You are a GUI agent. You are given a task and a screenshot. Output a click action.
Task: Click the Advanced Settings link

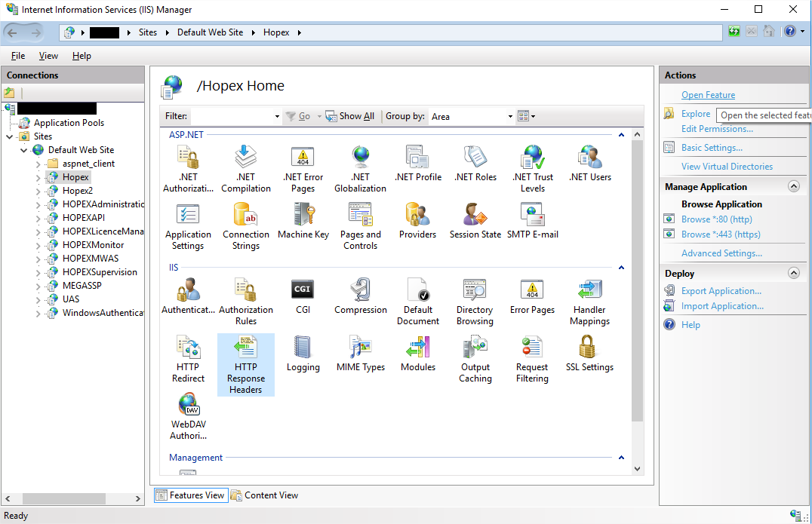coord(721,253)
